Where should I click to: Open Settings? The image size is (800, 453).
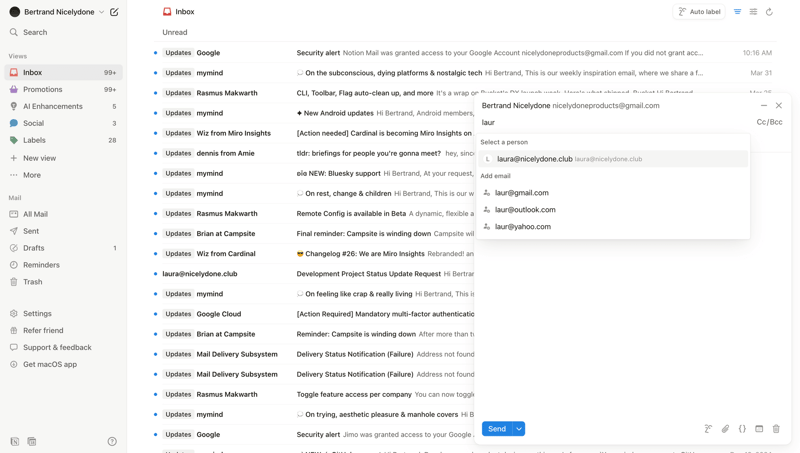click(x=63, y=313)
